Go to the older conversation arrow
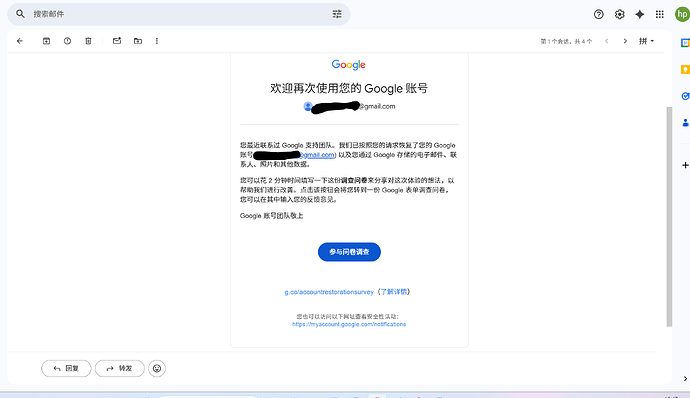This screenshot has width=690, height=398. coord(625,41)
